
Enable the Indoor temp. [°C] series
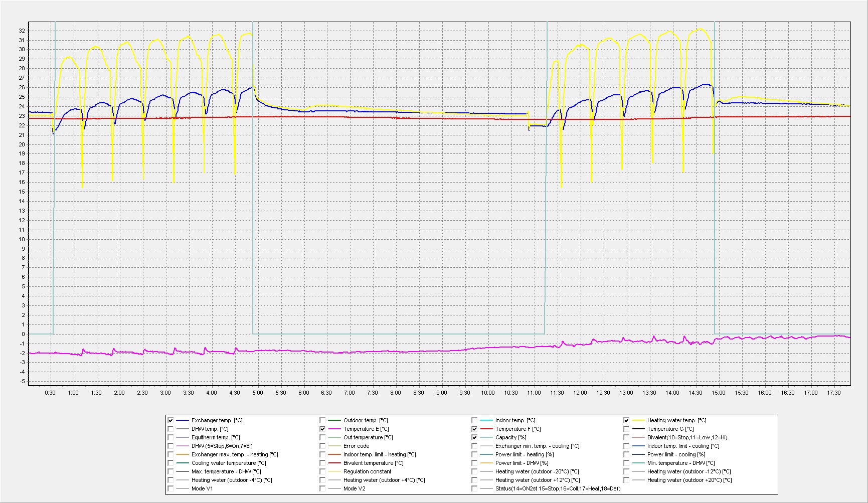474,420
